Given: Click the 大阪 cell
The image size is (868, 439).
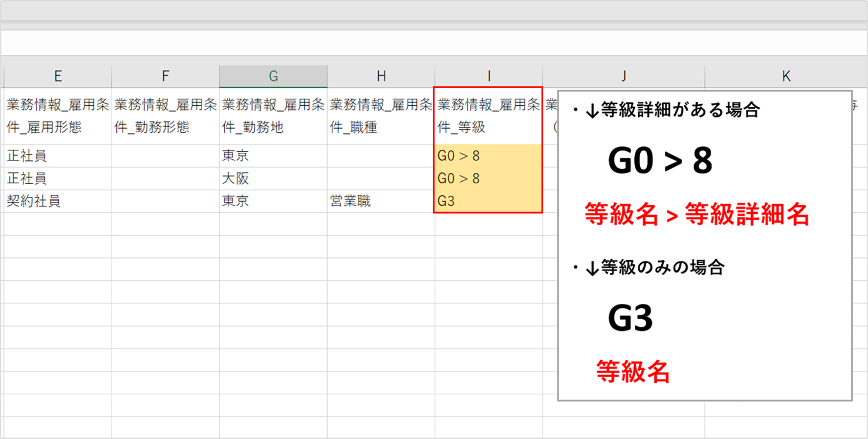Looking at the screenshot, I should (x=273, y=179).
